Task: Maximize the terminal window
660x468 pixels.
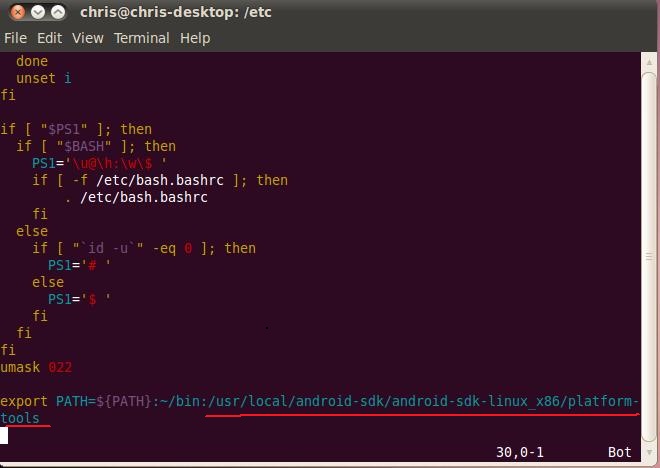Action: (58, 12)
